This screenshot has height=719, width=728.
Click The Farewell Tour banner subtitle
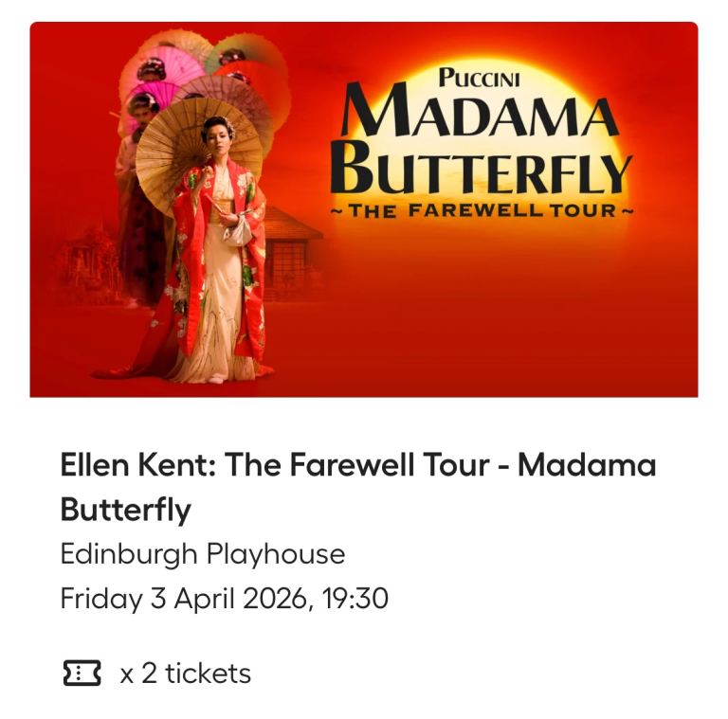(x=482, y=210)
